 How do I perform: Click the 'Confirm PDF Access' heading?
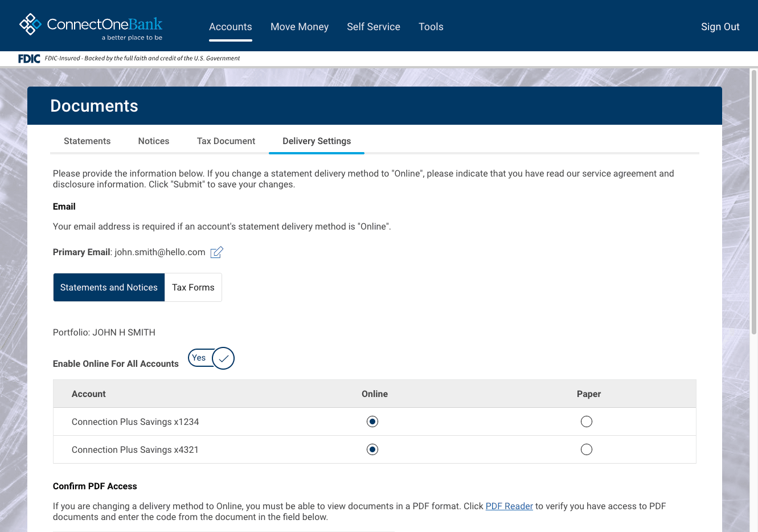[95, 486]
